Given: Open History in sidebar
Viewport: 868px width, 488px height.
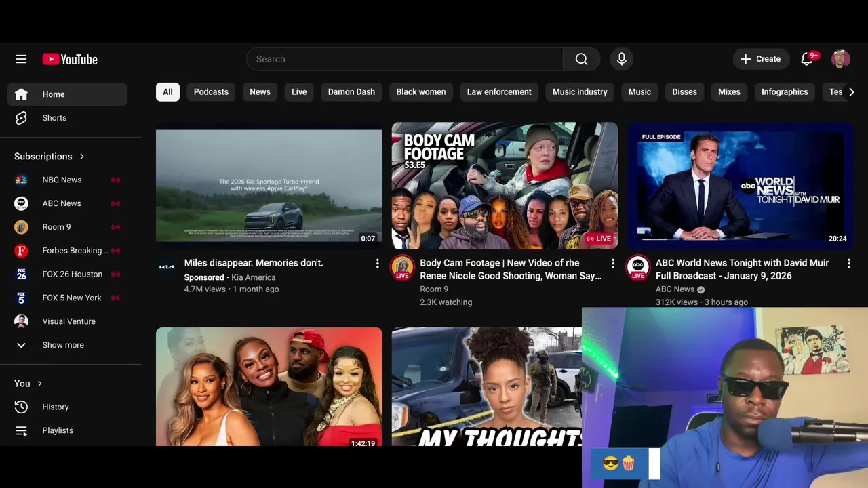Looking at the screenshot, I should pyautogui.click(x=67, y=407).
